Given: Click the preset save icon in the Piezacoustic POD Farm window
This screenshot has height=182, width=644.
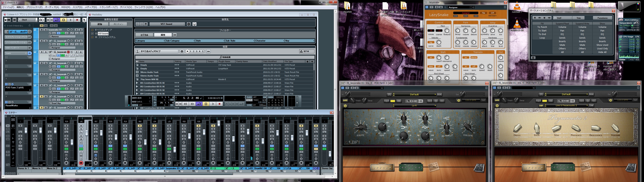Looking at the screenshot, I should (x=541, y=95).
